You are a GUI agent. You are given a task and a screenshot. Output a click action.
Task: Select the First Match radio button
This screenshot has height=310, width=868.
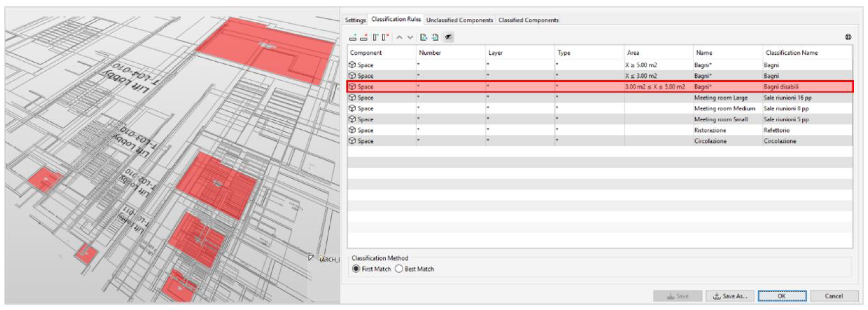click(356, 269)
